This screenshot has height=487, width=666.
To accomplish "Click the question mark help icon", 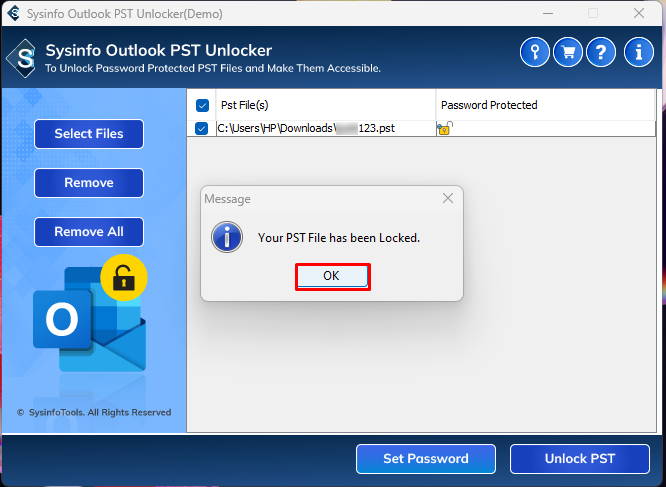I will point(600,52).
